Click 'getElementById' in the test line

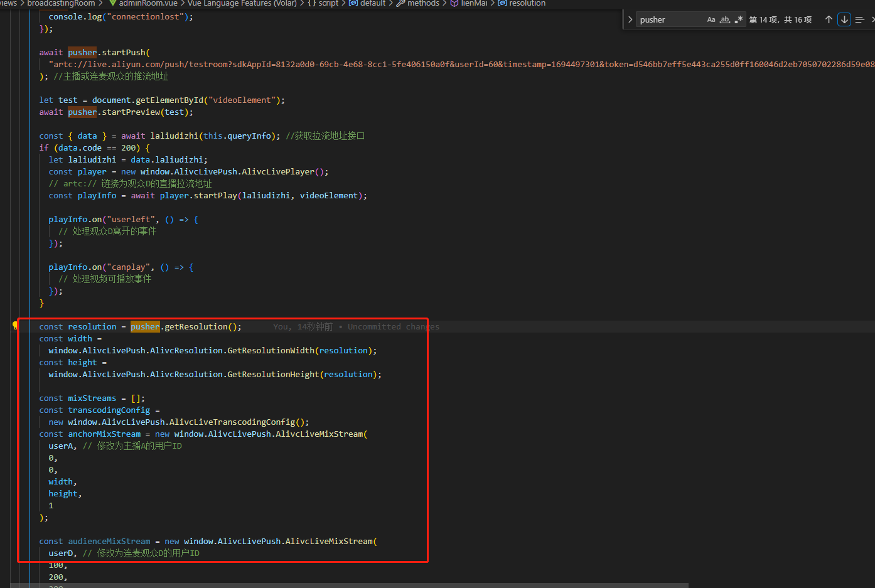pos(169,100)
